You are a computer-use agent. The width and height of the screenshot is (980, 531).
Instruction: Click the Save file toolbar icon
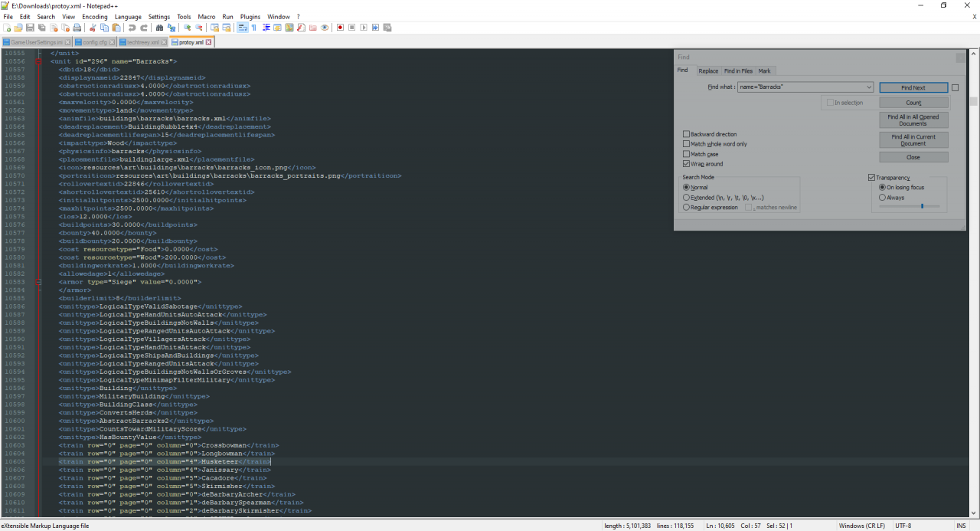point(31,28)
